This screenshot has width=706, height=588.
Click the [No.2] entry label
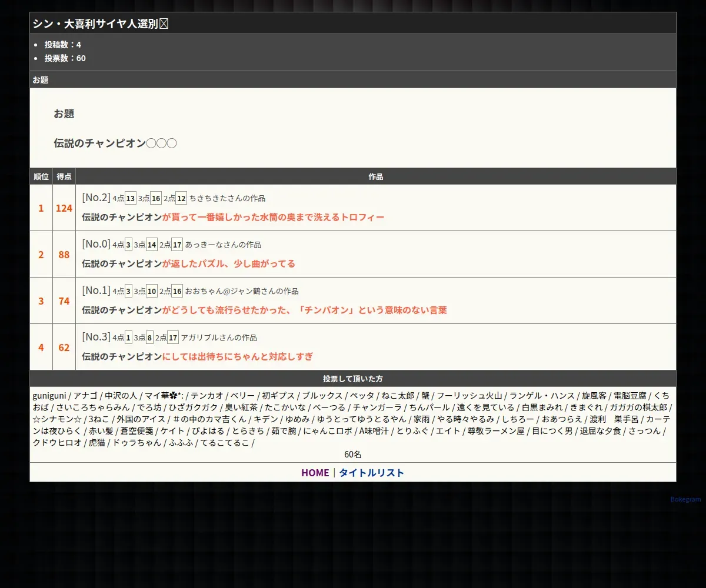click(x=96, y=198)
